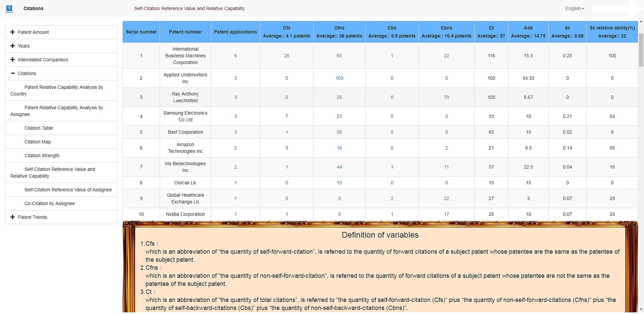Expand the Years section

point(61,46)
